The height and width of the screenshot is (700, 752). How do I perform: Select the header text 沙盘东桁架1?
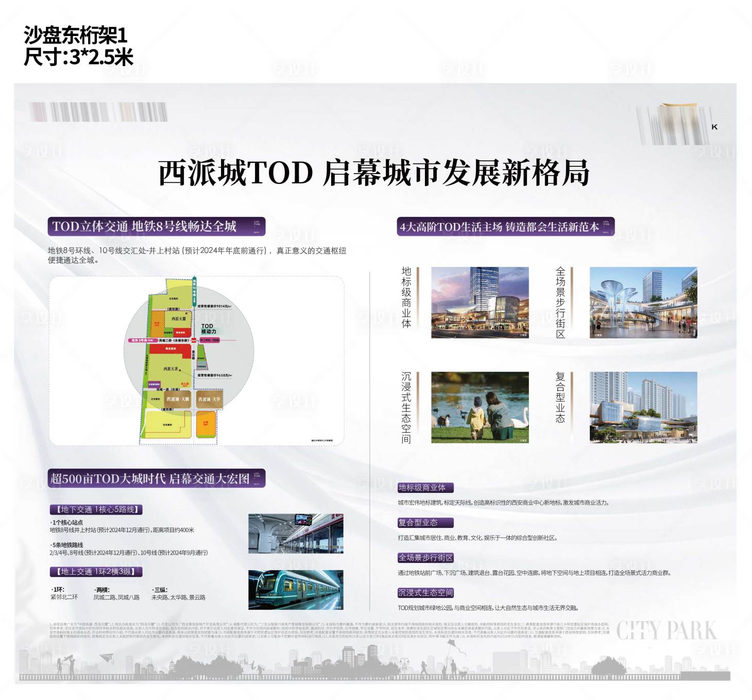[75, 36]
